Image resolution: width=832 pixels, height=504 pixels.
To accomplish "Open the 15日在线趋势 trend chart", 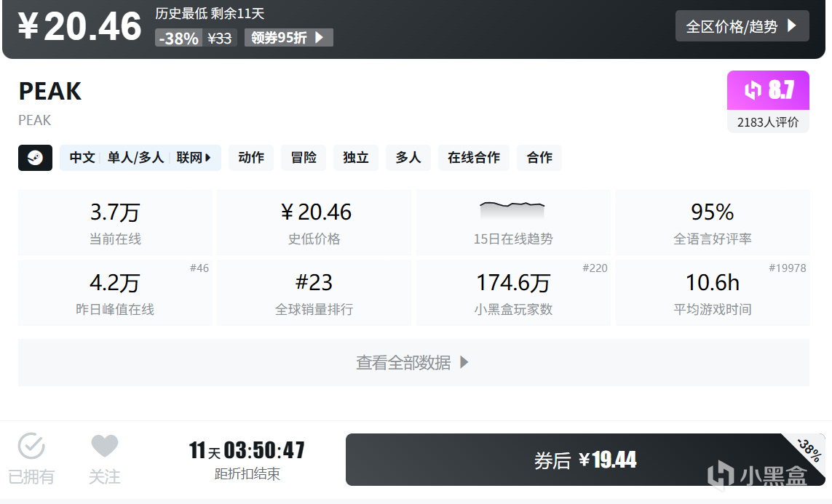I will pyautogui.click(x=513, y=223).
